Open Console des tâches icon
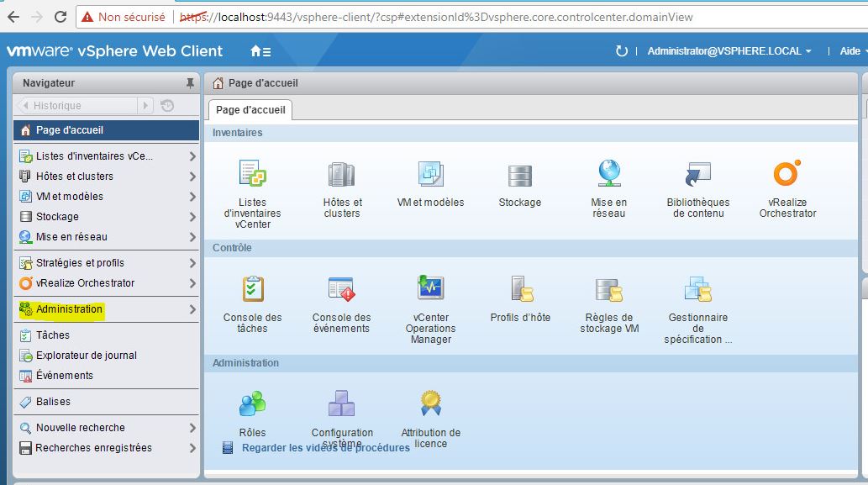Viewport: 868px width, 485px height. (x=253, y=288)
